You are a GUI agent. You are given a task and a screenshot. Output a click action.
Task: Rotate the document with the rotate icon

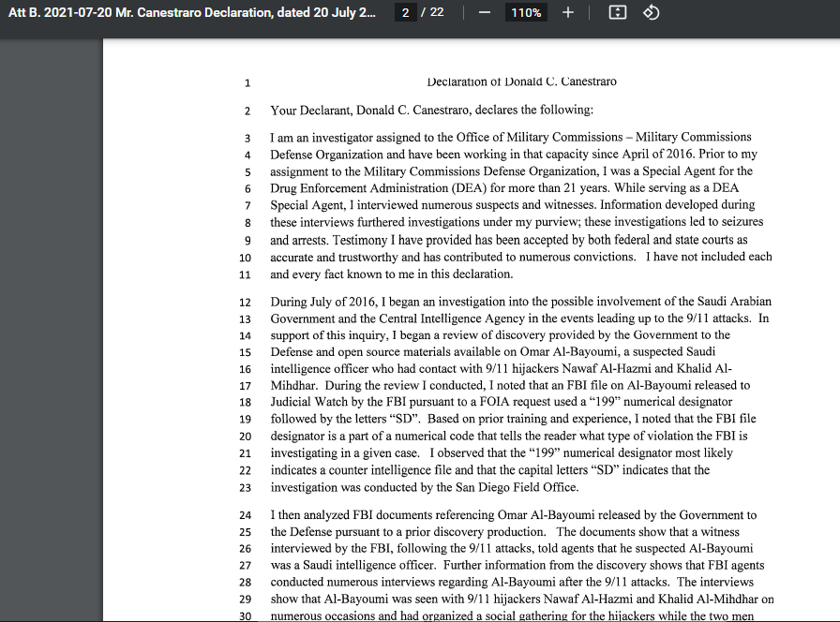pos(651,12)
